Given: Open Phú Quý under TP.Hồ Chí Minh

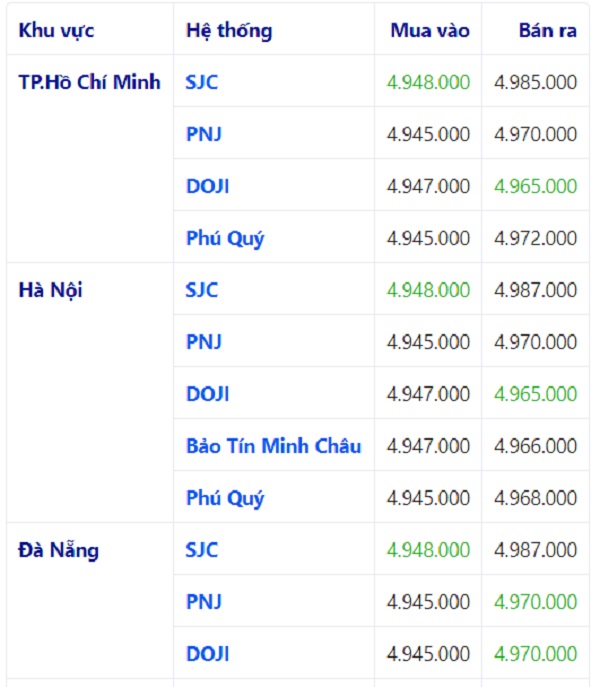Looking at the screenshot, I should (225, 238).
